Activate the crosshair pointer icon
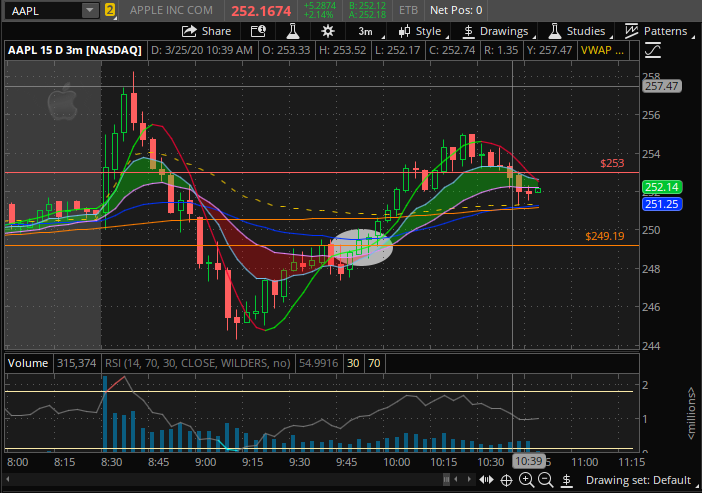Viewport: 702px width, 493px height. pos(506,480)
